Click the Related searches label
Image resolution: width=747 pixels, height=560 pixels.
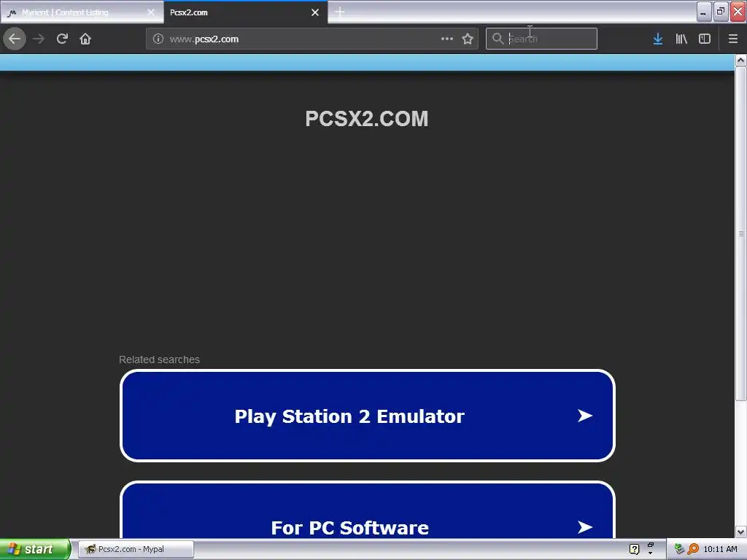point(159,359)
